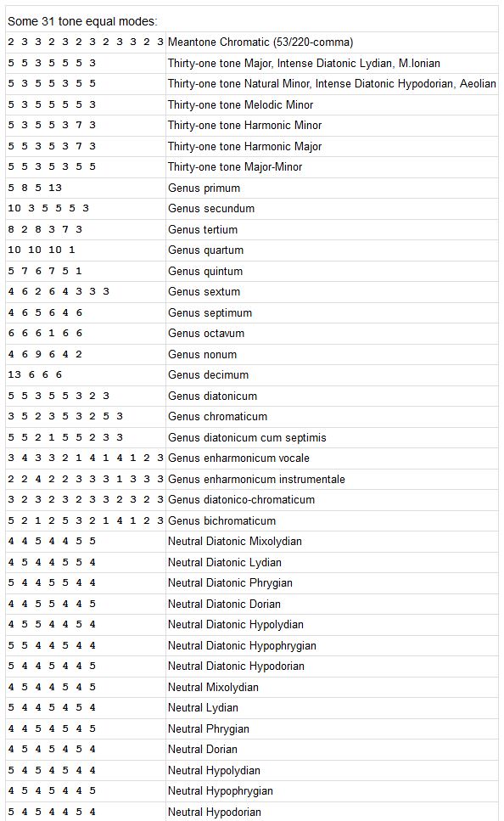This screenshot has width=504, height=821.
Task: Click the Genus enharmonicum vocale entry
Action: 238,458
